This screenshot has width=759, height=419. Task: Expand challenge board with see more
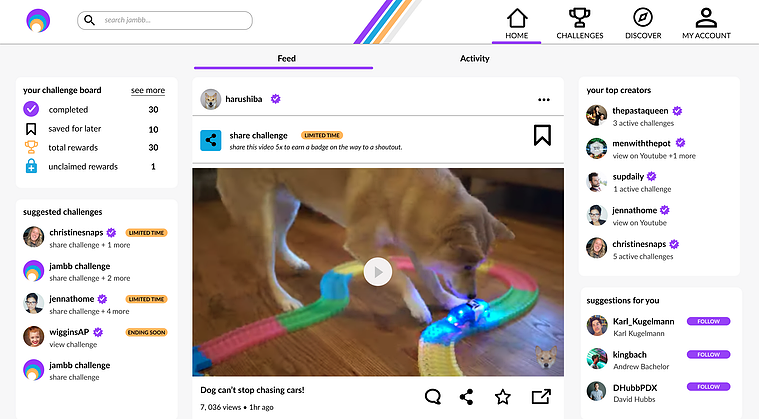(148, 90)
